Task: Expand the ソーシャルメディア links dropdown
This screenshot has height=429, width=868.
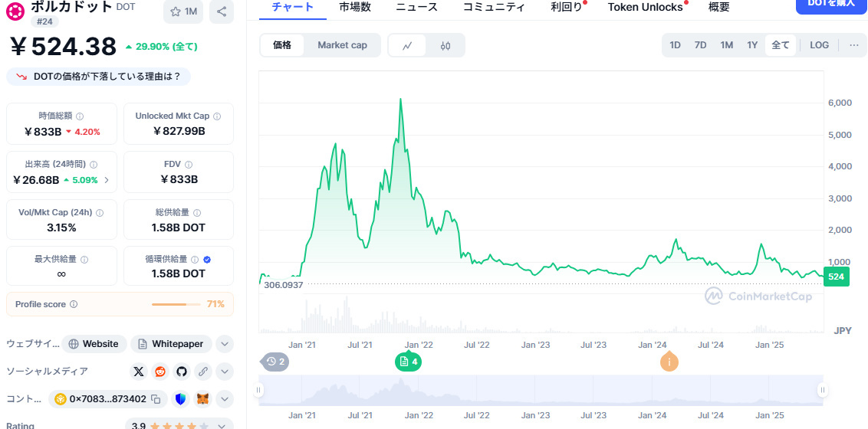Action: (224, 372)
